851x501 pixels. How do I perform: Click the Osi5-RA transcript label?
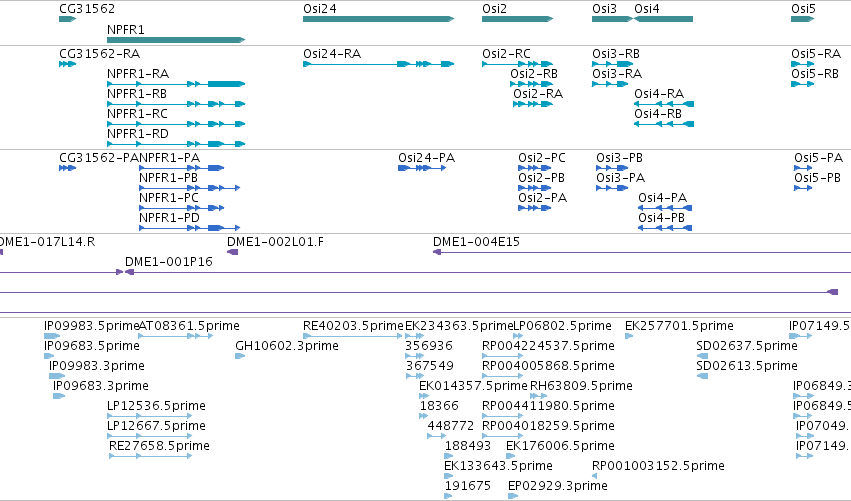(x=816, y=54)
